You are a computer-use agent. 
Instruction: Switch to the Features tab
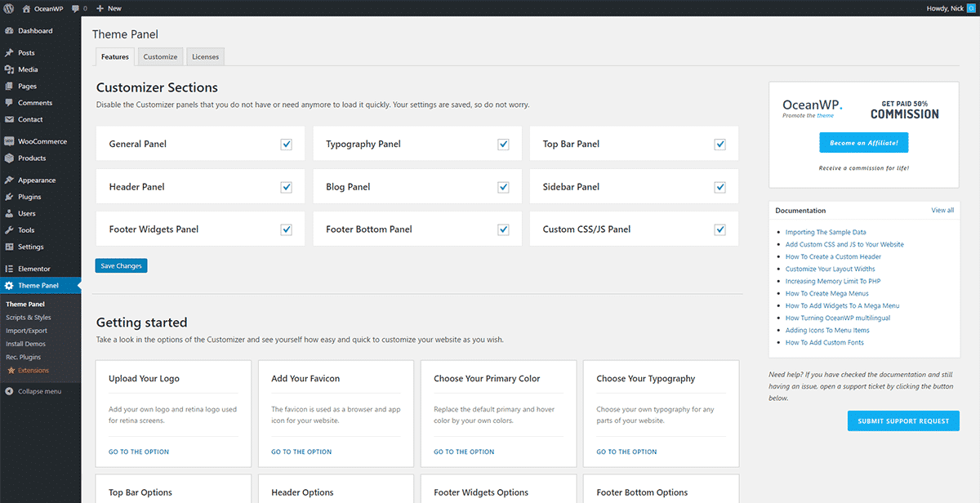click(115, 57)
